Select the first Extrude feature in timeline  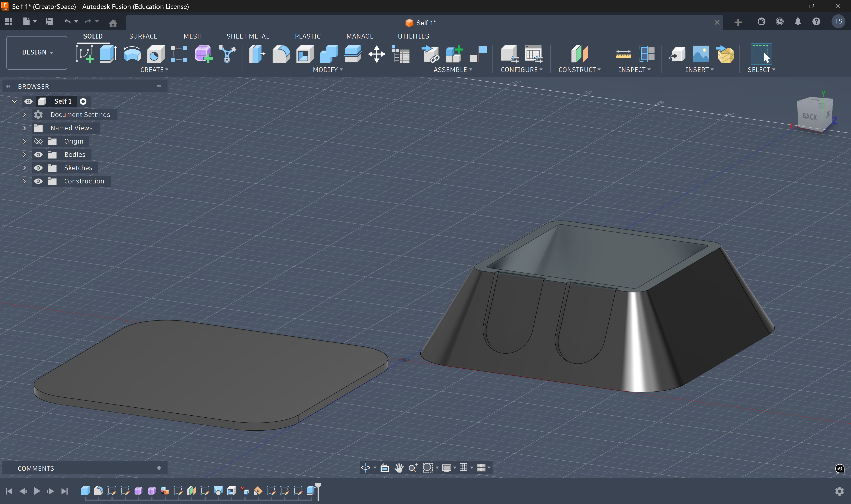click(x=85, y=491)
